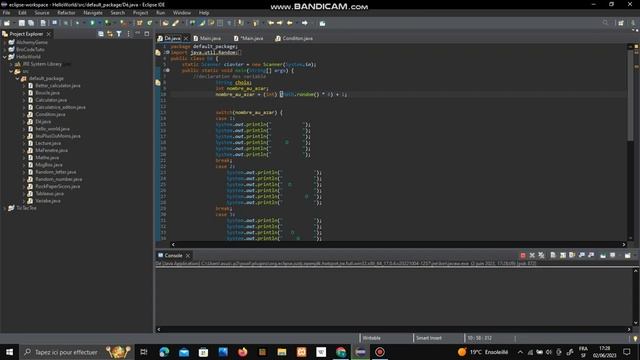The height and width of the screenshot is (360, 640).
Task: Click the Open Perspective icon
Action: [621, 23]
